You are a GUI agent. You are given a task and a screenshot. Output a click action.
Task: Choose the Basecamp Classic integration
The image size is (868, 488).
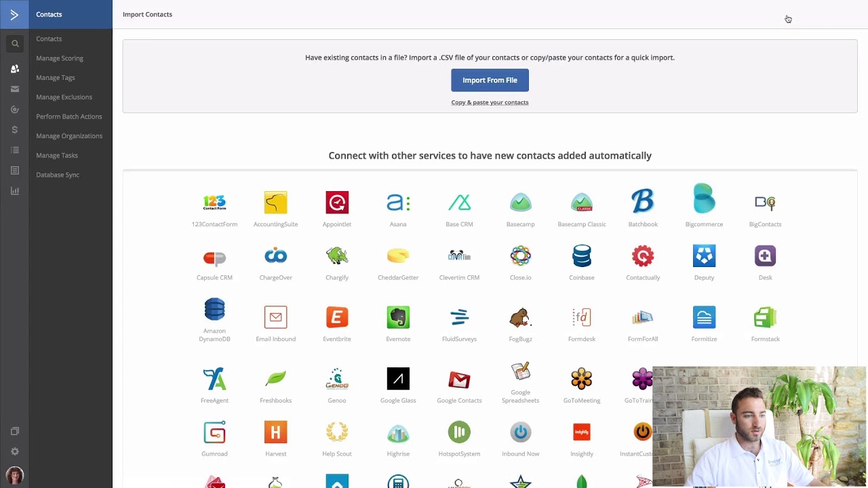[x=582, y=202]
